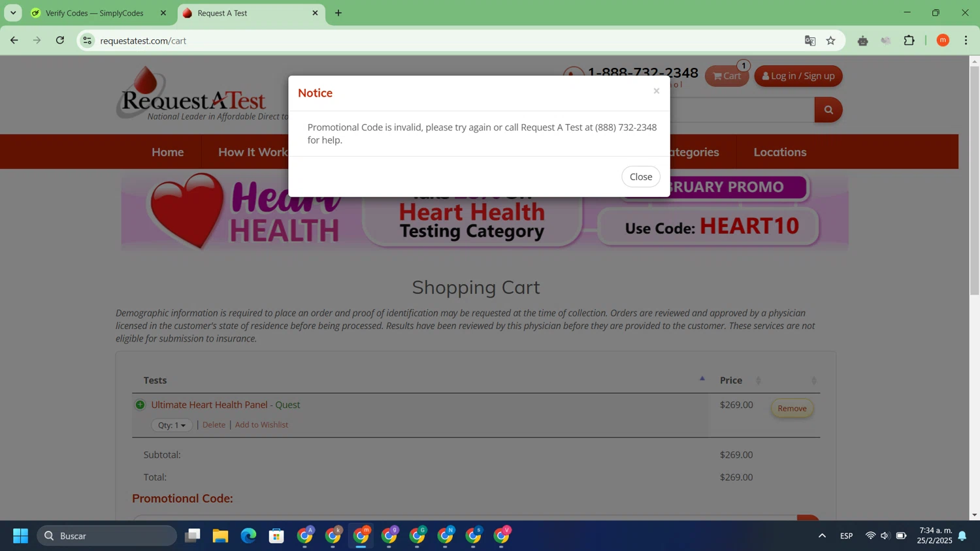Click the Remove button for the panel
The width and height of the screenshot is (980, 551).
[x=792, y=409]
